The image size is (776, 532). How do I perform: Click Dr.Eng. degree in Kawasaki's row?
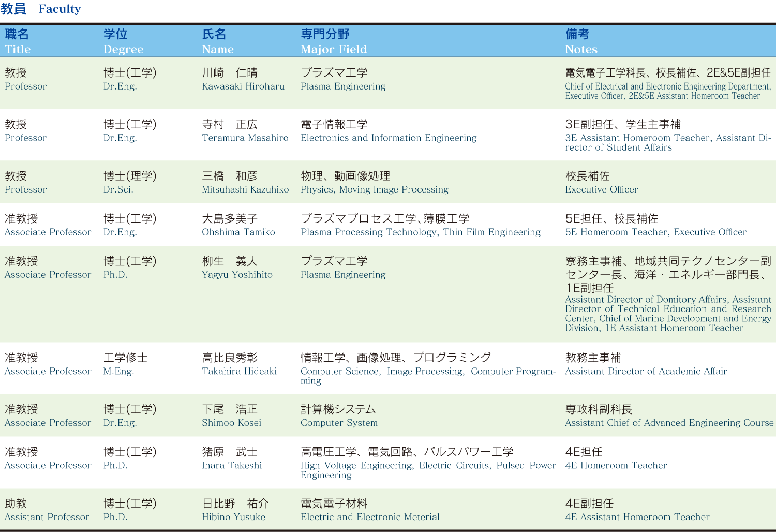pos(120,86)
